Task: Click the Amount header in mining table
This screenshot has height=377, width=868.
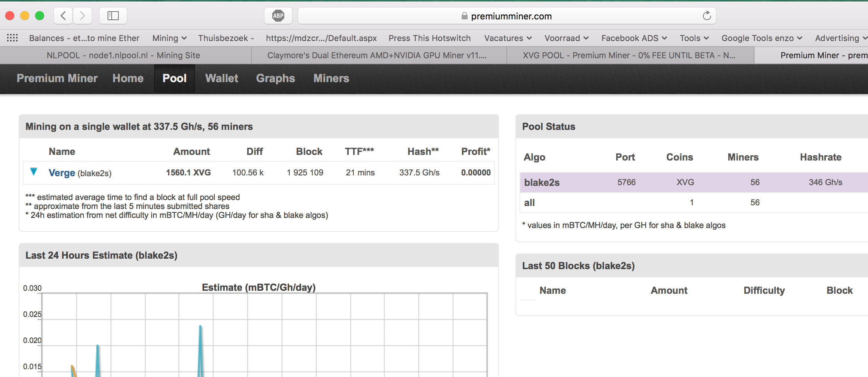Action: coord(191,151)
